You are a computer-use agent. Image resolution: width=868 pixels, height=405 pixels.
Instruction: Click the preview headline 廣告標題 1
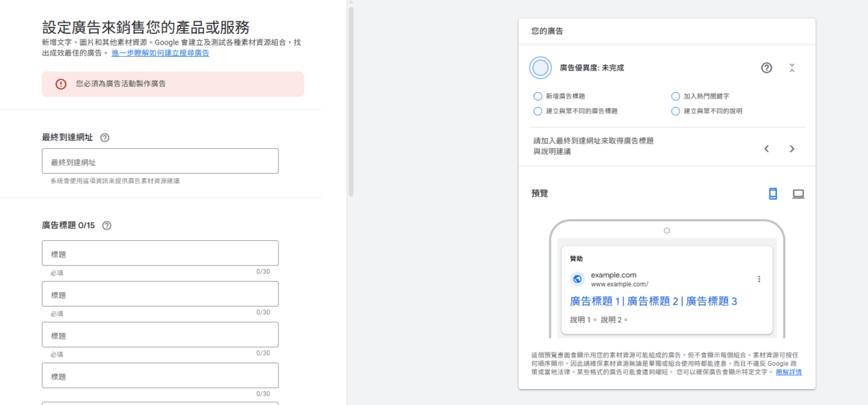pos(595,301)
